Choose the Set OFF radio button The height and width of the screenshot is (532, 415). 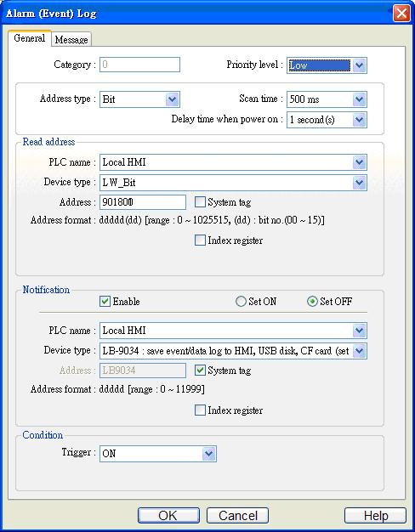click(312, 302)
